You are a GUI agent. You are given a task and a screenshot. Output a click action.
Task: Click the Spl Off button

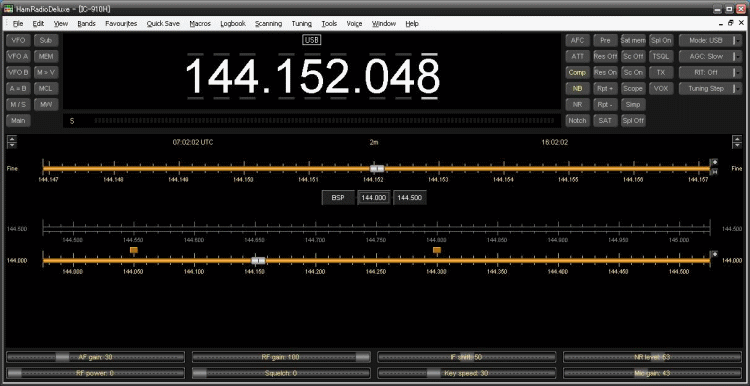tap(633, 121)
